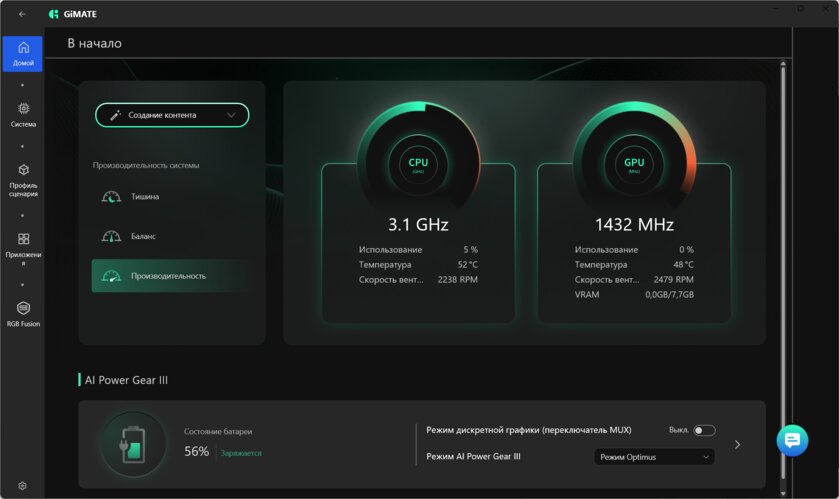Click the Состояние батареи label
The height and width of the screenshot is (499, 839).
(218, 432)
